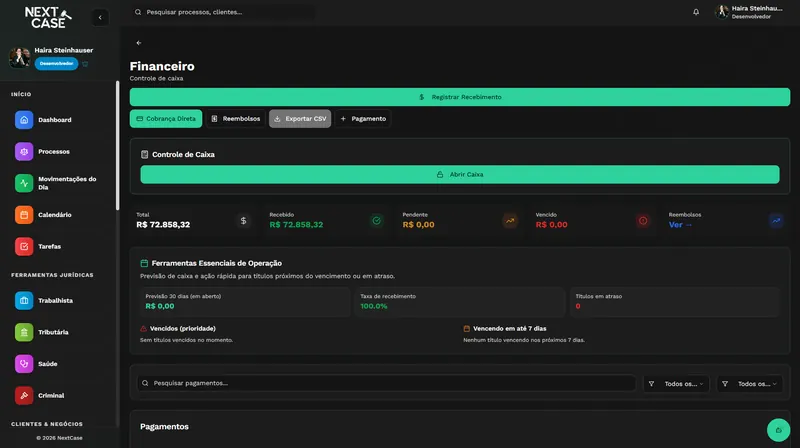The image size is (800, 448).
Task: Open the Tarefas checklist icon
Action: pyautogui.click(x=24, y=246)
